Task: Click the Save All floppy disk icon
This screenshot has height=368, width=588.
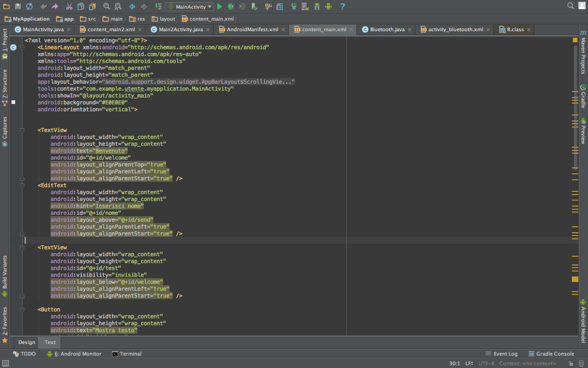Action: (18, 6)
